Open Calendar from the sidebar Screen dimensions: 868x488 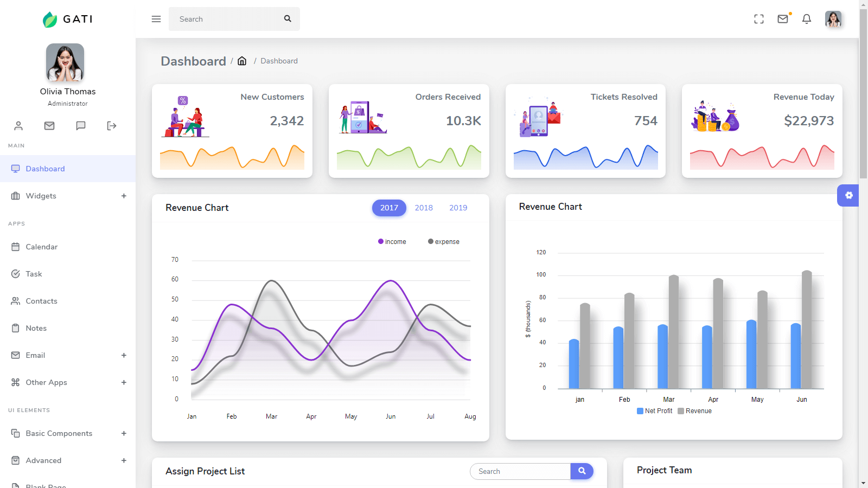pos(41,247)
